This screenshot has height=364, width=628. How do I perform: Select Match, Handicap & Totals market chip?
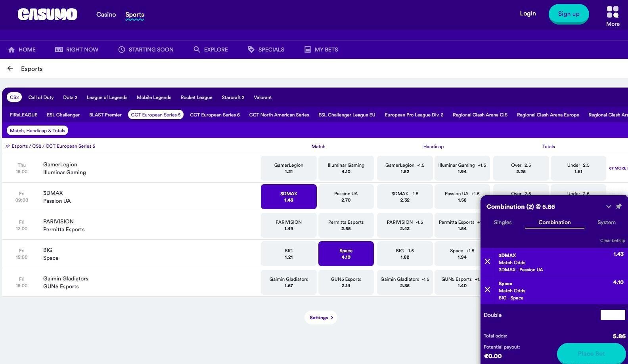[37, 130]
